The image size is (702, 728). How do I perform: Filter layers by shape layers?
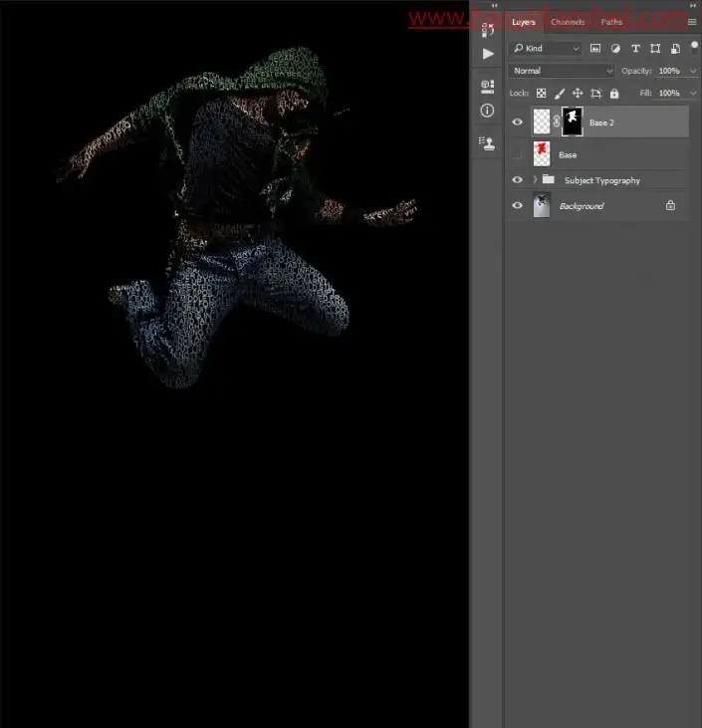(655, 48)
